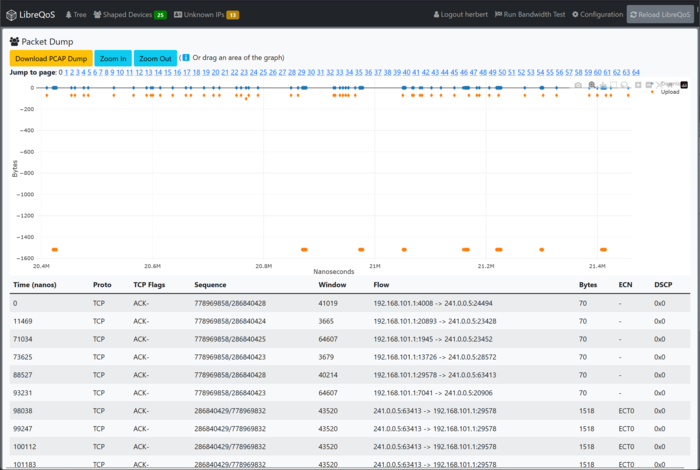
Task: Jump to page 0 of packet dump
Action: (61, 72)
